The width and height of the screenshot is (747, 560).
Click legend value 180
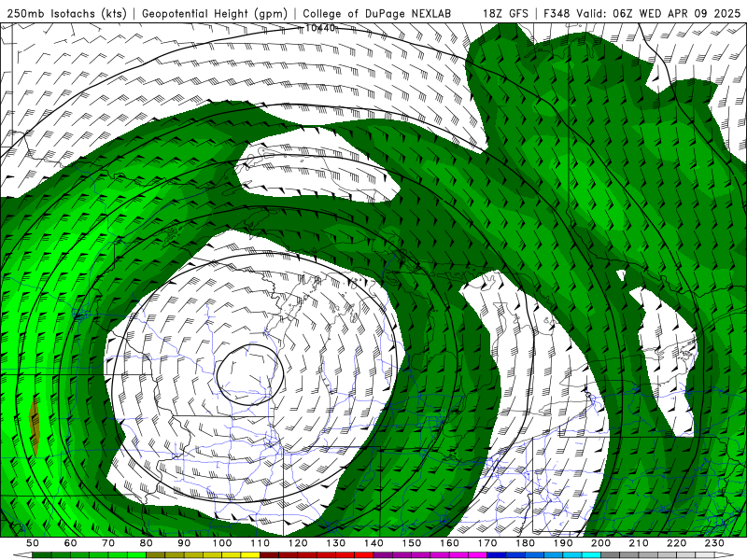(525, 543)
